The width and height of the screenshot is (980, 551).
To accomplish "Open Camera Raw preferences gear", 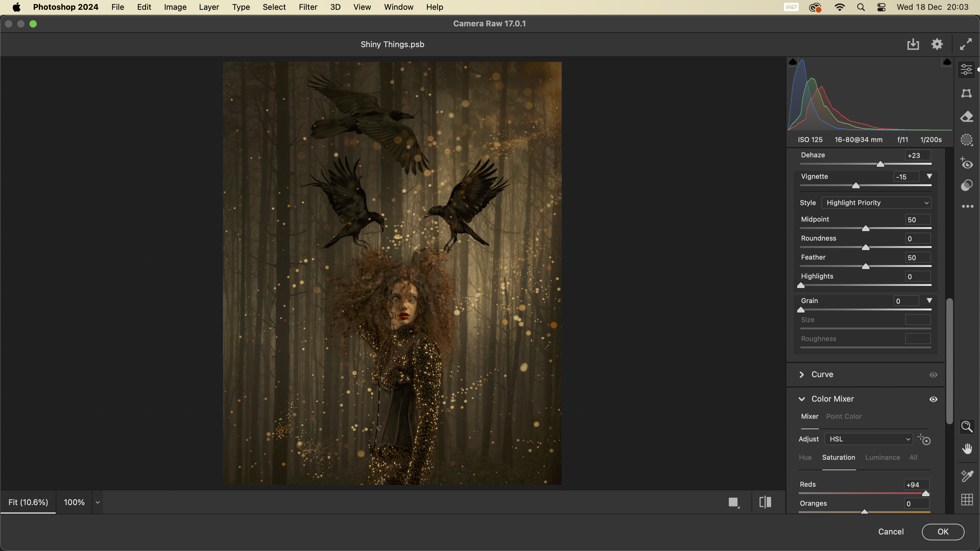I will pos(937,44).
